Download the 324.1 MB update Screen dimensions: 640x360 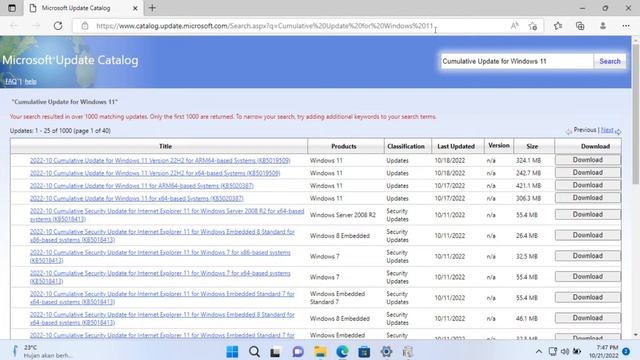coord(588,160)
